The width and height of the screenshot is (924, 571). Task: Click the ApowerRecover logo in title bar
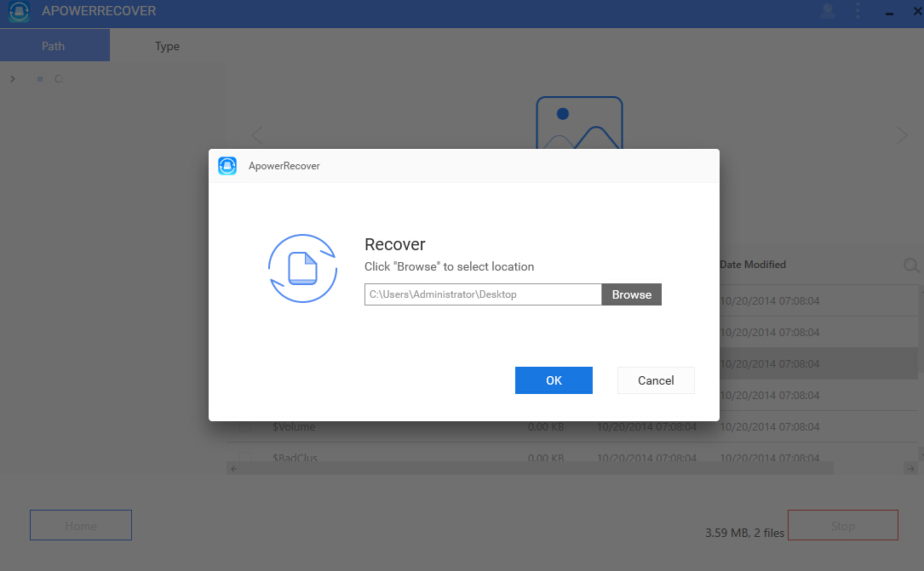click(19, 11)
